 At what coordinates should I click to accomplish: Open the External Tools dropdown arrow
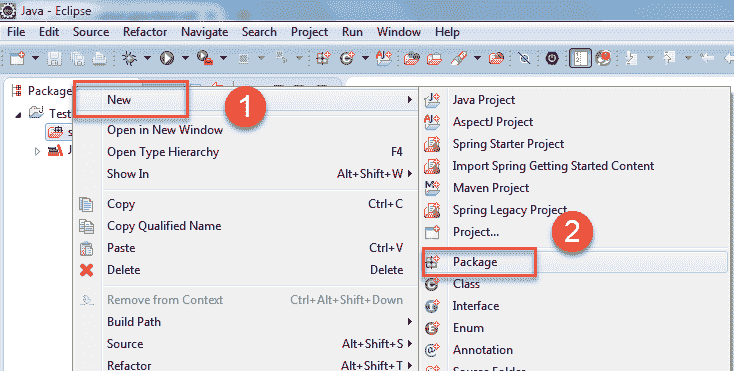click(x=223, y=58)
